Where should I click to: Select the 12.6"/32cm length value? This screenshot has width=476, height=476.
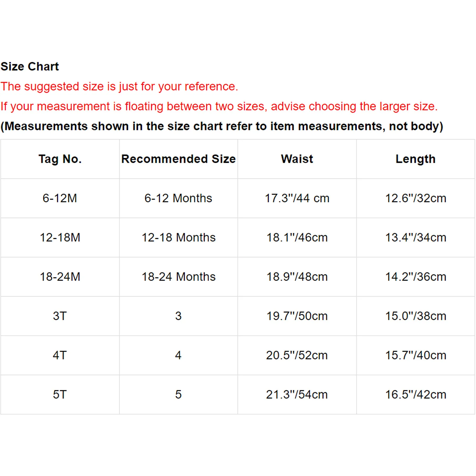pyautogui.click(x=416, y=198)
